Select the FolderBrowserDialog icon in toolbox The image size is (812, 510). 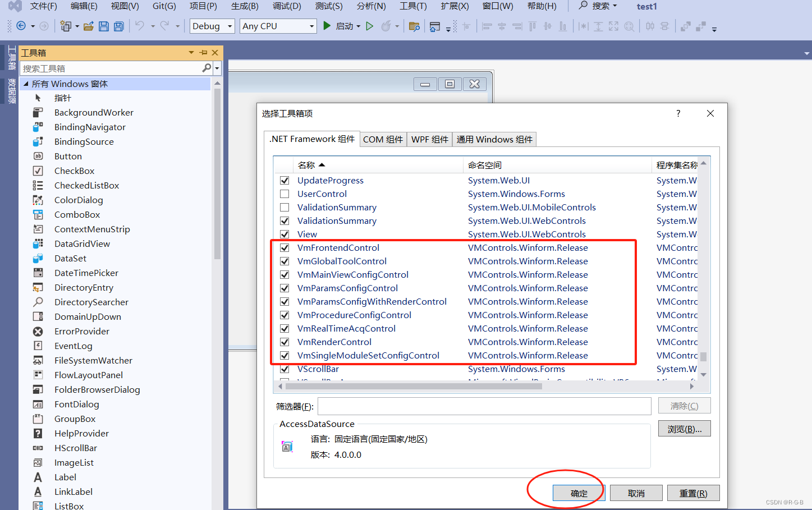pyautogui.click(x=38, y=389)
